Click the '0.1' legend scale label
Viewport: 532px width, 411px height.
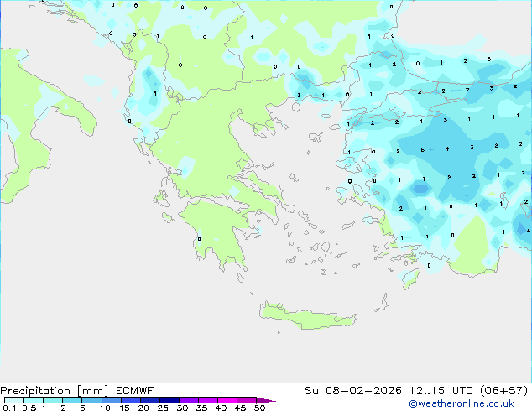[x=9, y=408]
